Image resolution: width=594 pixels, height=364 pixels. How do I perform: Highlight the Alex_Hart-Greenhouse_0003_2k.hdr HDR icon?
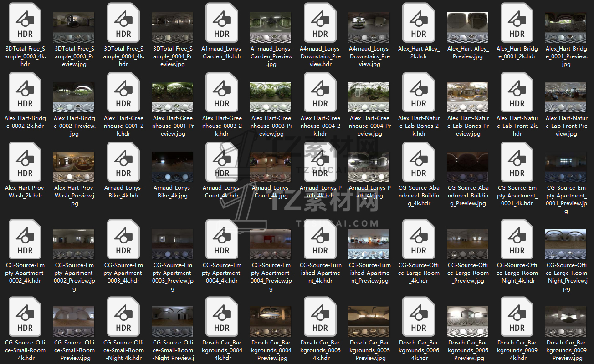(222, 92)
